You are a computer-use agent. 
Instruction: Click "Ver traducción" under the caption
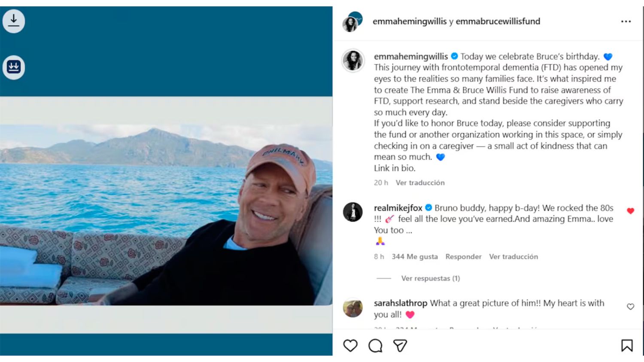coord(420,183)
